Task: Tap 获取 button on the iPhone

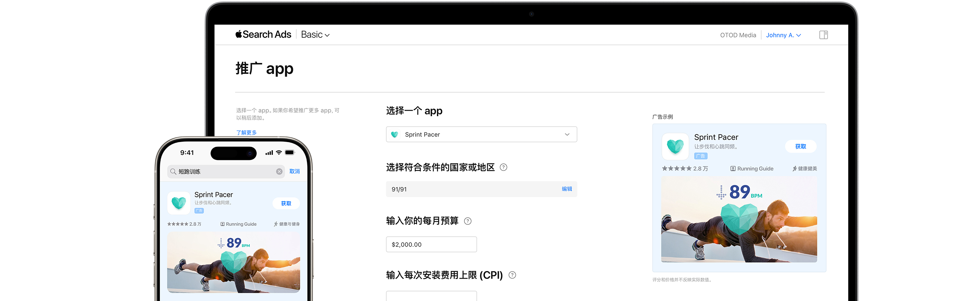Action: click(286, 204)
